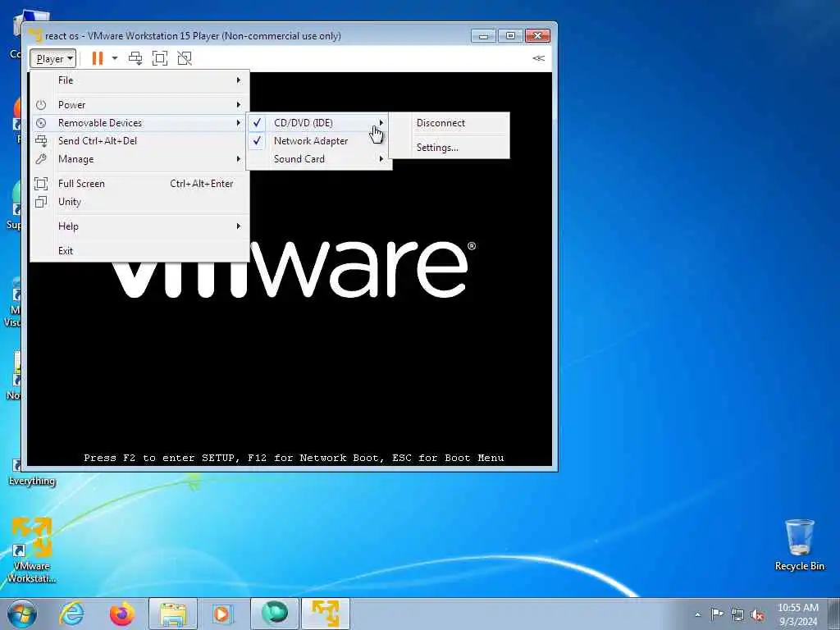
Task: Select CD/DVD (IDE) device entry
Action: click(x=319, y=123)
